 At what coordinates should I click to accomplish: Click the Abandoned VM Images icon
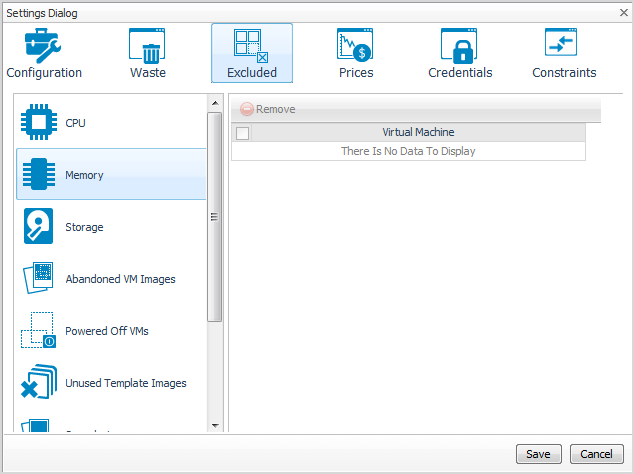[x=38, y=278]
